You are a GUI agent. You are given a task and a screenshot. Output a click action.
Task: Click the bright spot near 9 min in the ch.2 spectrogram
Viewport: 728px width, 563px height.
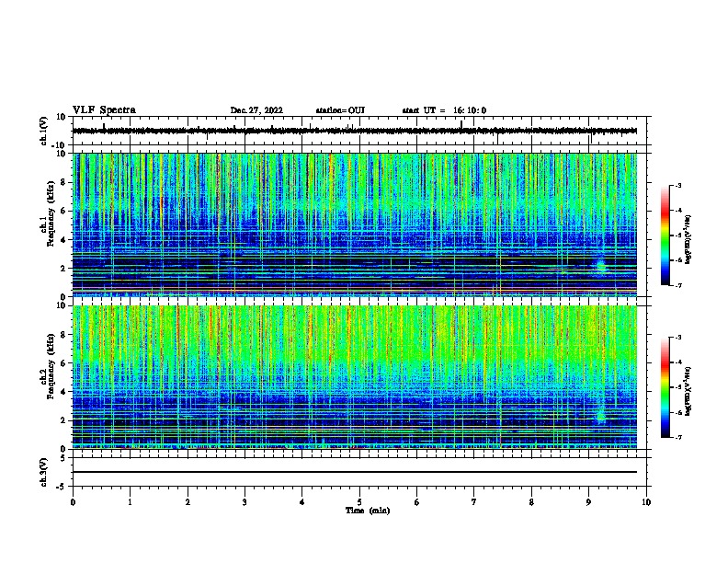pyautogui.click(x=601, y=416)
